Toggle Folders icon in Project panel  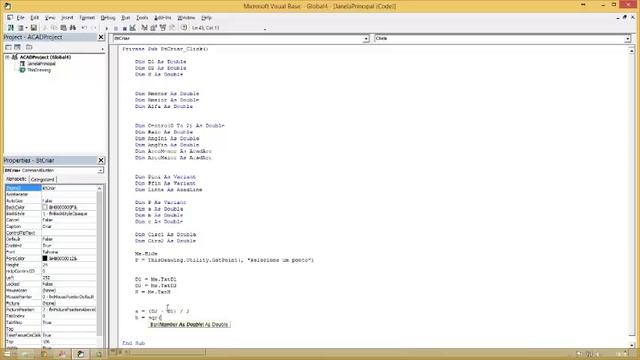click(x=29, y=47)
